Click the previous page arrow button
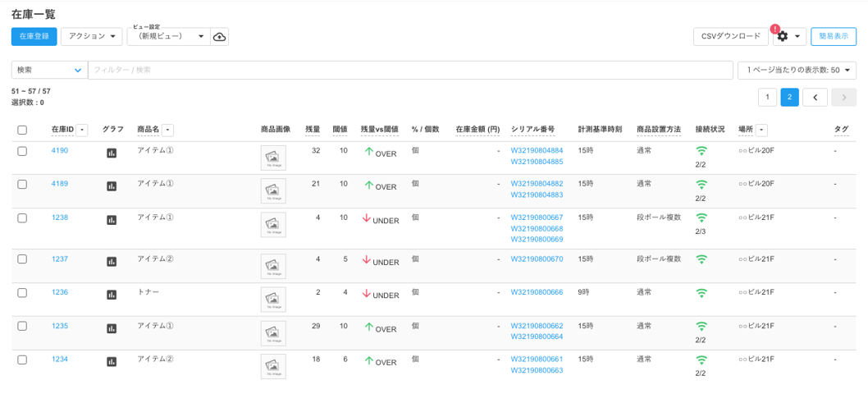 coord(814,98)
